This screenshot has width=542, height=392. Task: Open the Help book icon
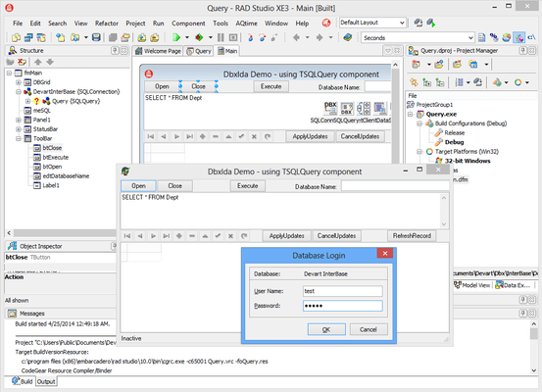348,37
